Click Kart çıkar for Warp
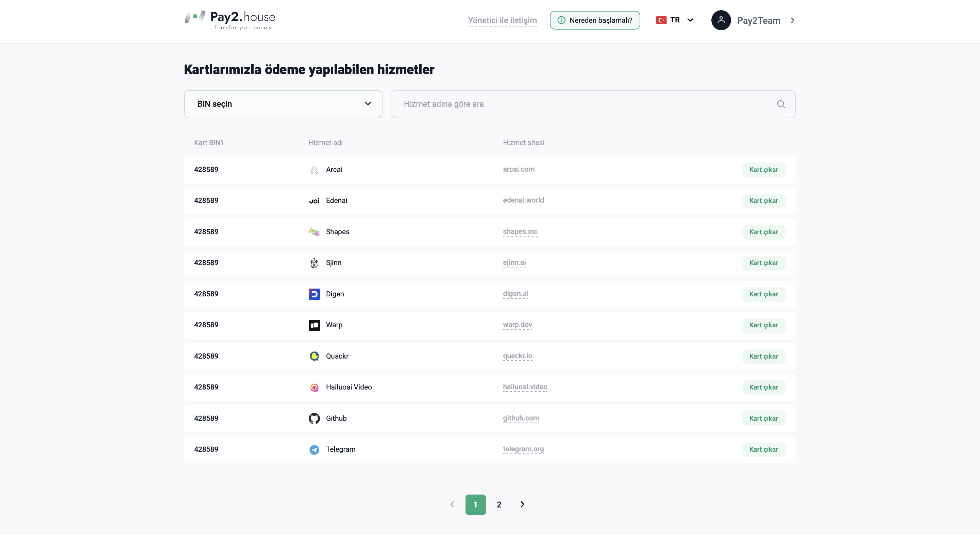The image size is (980, 535). [763, 325]
